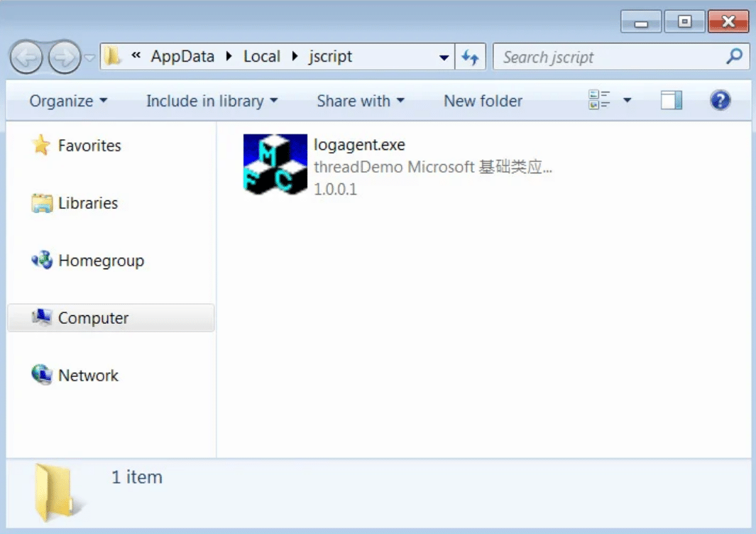756x534 pixels.
Task: Click the search magnifier icon
Action: click(x=734, y=56)
